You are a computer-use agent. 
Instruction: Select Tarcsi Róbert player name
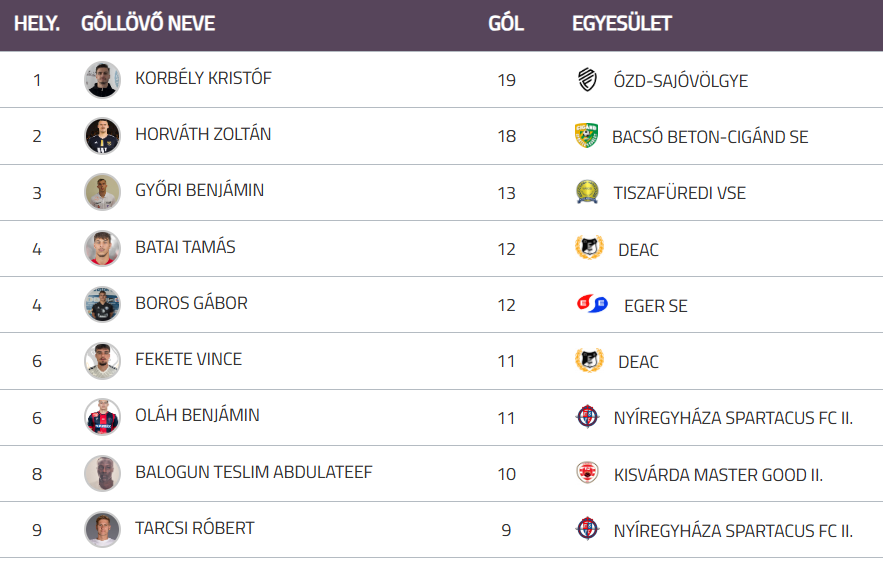(x=194, y=528)
